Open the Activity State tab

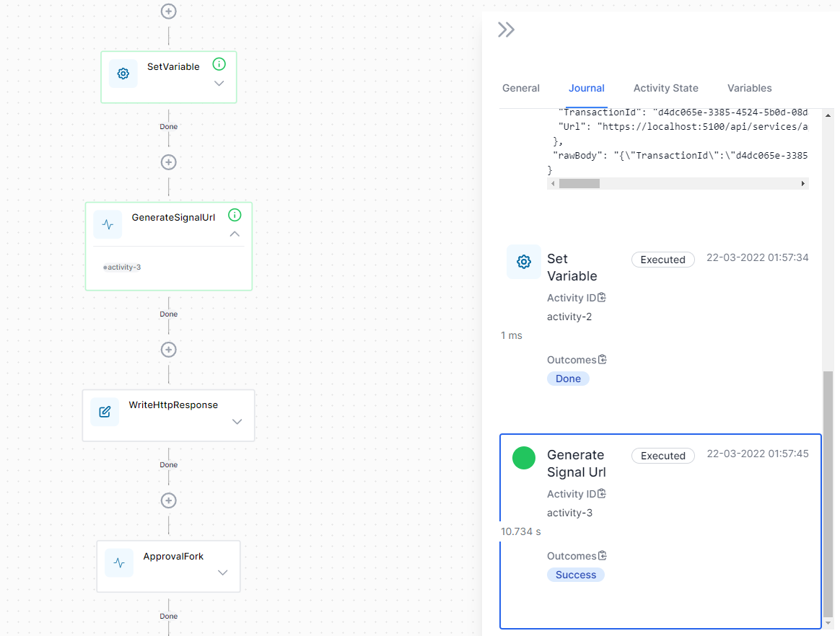(665, 88)
